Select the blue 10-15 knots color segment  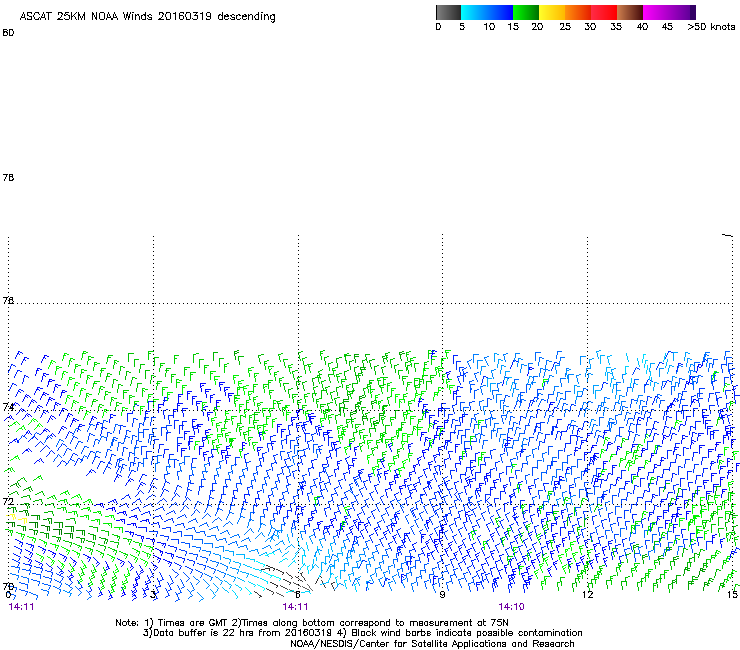click(500, 12)
